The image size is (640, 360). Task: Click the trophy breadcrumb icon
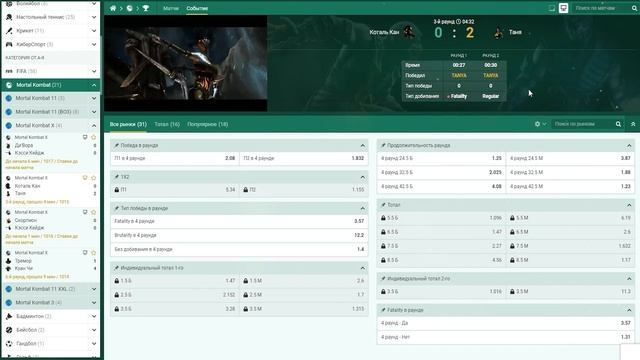[x=146, y=8]
